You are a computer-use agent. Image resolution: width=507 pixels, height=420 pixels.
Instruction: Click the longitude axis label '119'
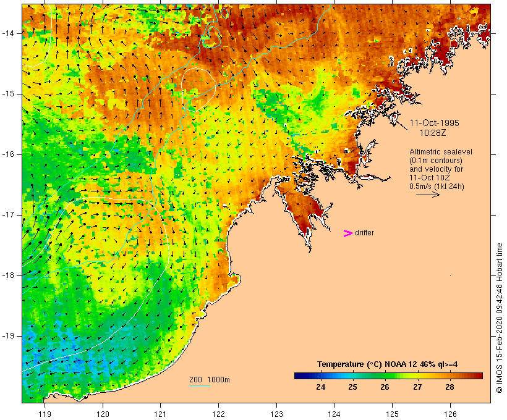pos(45,414)
